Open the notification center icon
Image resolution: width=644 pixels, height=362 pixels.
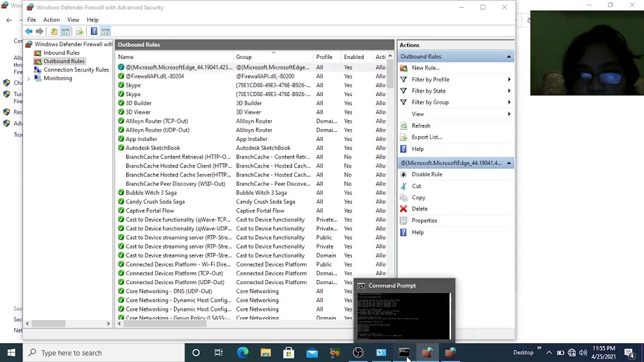click(x=629, y=353)
